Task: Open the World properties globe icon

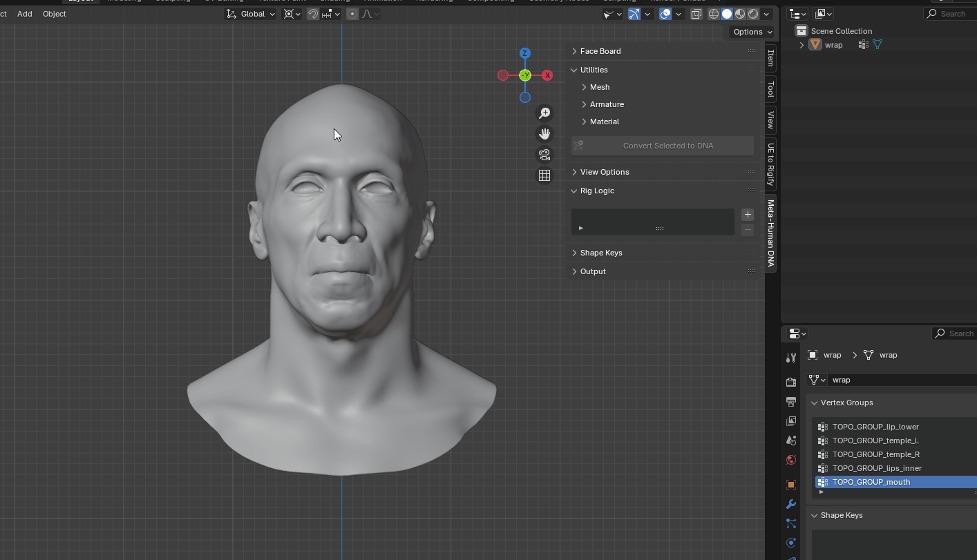Action: [791, 460]
